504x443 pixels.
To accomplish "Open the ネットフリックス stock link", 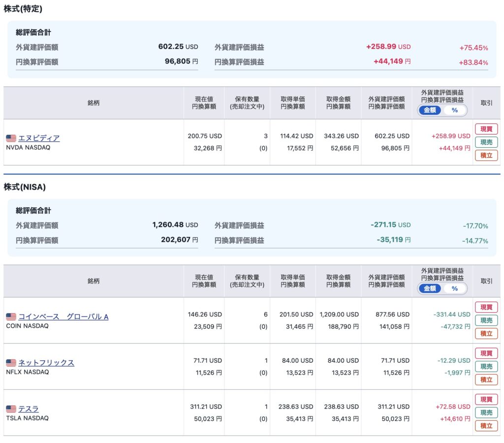I will pos(46,362).
